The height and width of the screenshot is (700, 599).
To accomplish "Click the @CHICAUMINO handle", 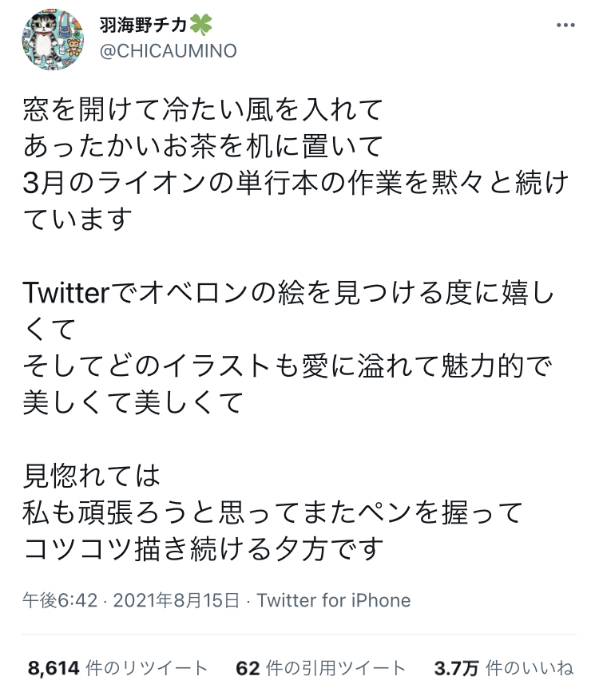I will click(167, 52).
